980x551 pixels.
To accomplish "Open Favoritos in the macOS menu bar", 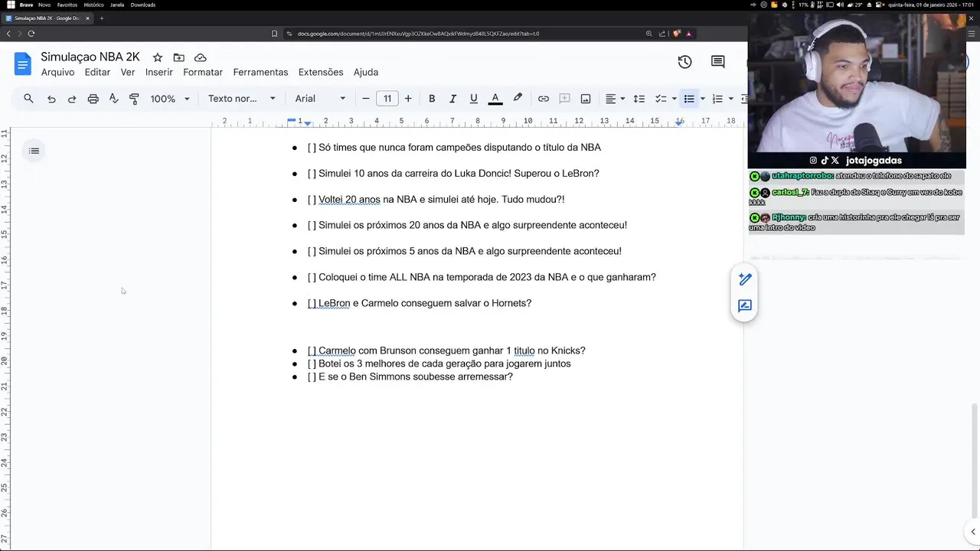I will click(67, 5).
